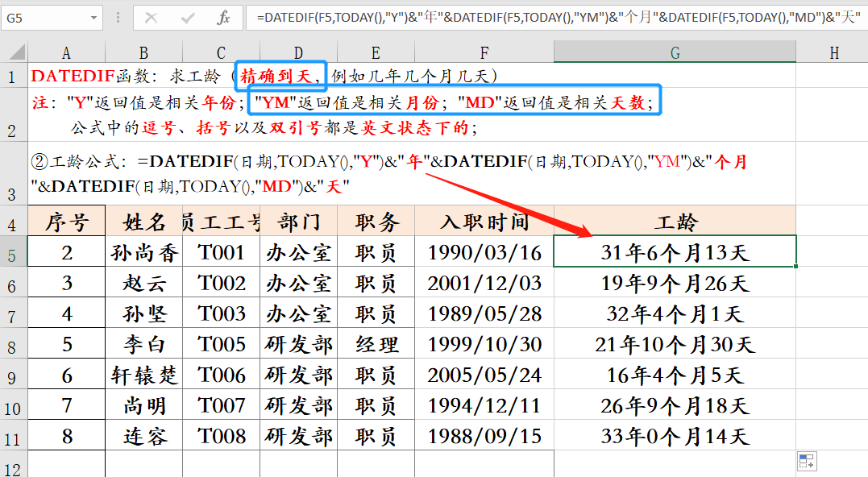Select employee ID cell T001
This screenshot has height=477, width=868.
[x=222, y=251]
